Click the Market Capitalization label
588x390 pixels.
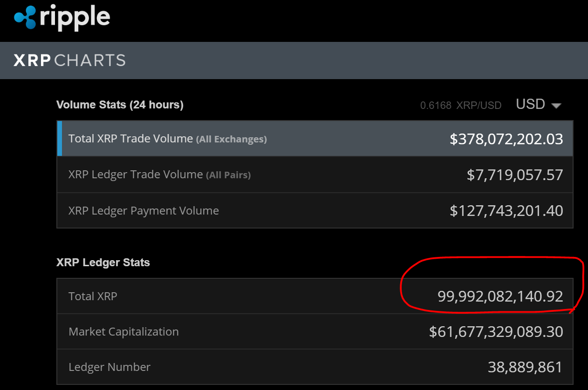(123, 332)
